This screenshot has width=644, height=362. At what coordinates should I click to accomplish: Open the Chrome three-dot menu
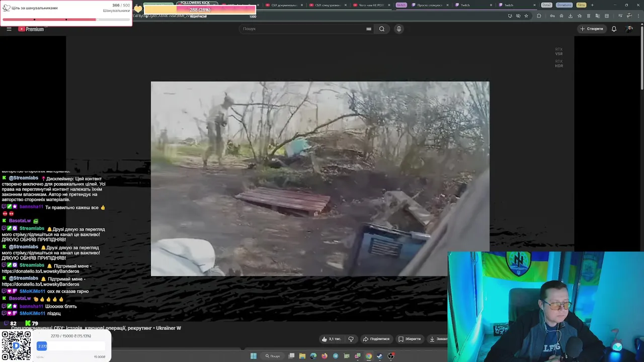638,16
